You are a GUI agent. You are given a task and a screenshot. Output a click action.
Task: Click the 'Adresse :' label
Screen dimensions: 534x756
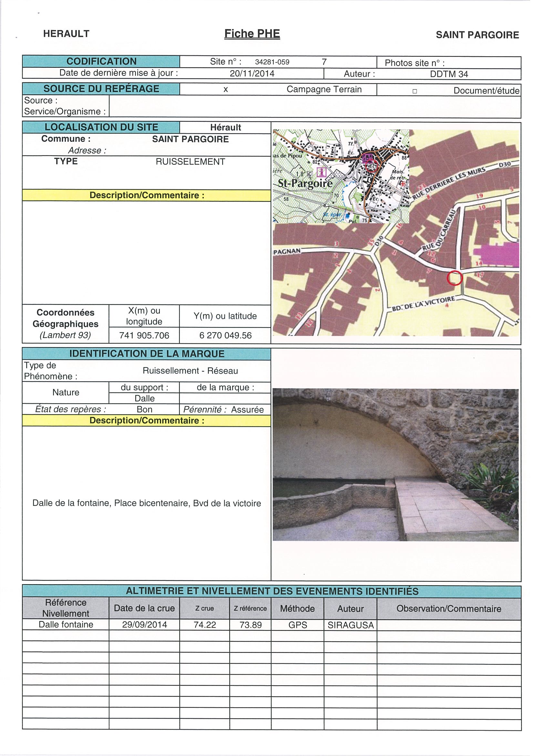(x=87, y=151)
